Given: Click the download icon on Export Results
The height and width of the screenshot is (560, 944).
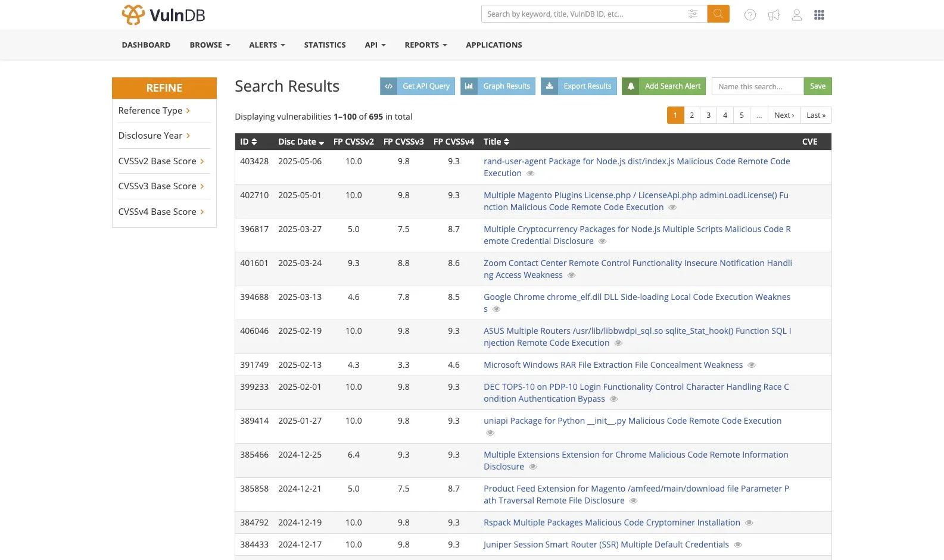Looking at the screenshot, I should [550, 86].
